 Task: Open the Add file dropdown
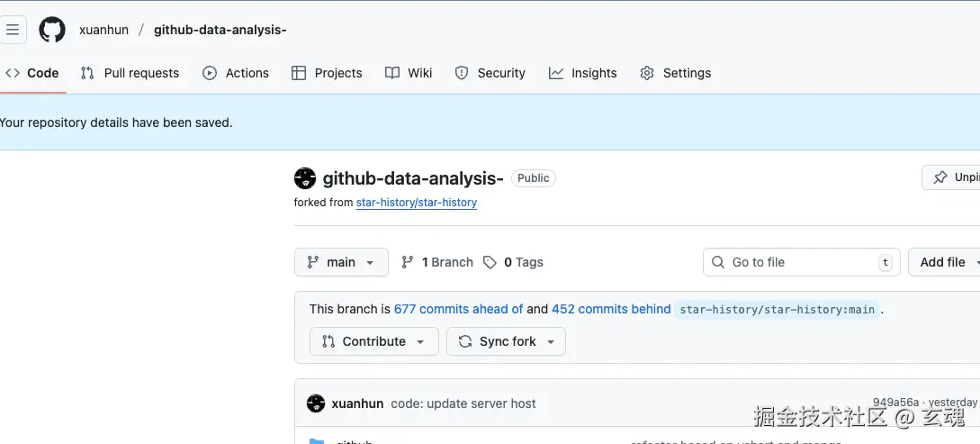(x=943, y=262)
